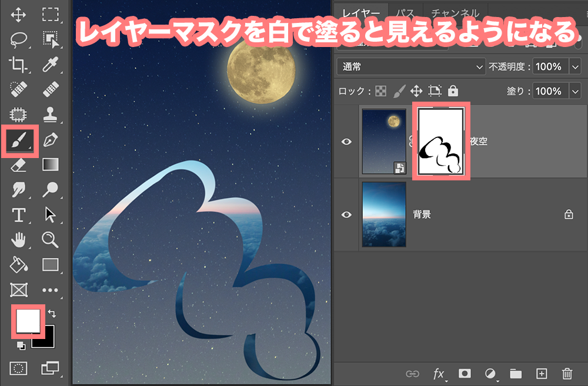Hide the 背景 layer
Viewport: 588px width, 386px height.
pos(346,214)
